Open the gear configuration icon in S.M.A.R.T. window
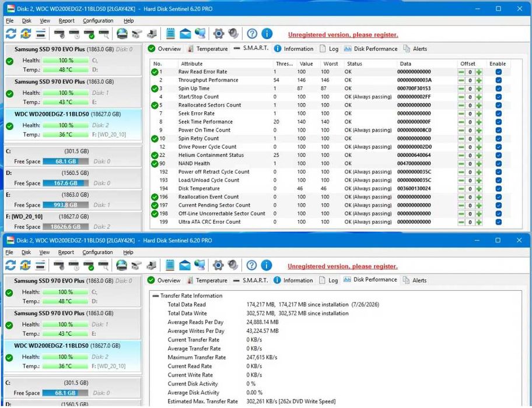 pyautogui.click(x=219, y=34)
